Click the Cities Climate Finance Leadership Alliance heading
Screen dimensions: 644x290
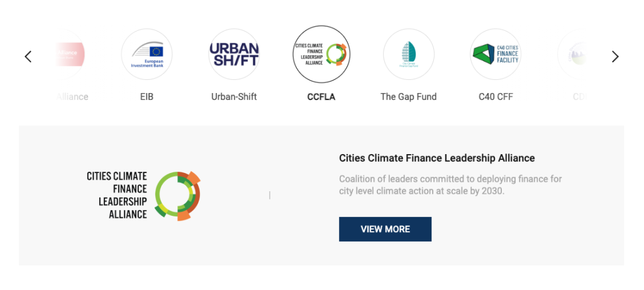436,158
